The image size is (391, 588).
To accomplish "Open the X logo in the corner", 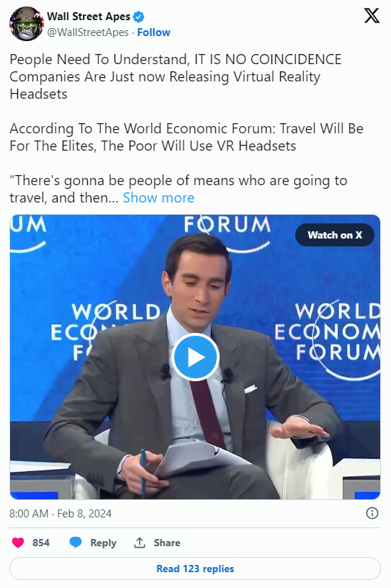I will pyautogui.click(x=372, y=16).
